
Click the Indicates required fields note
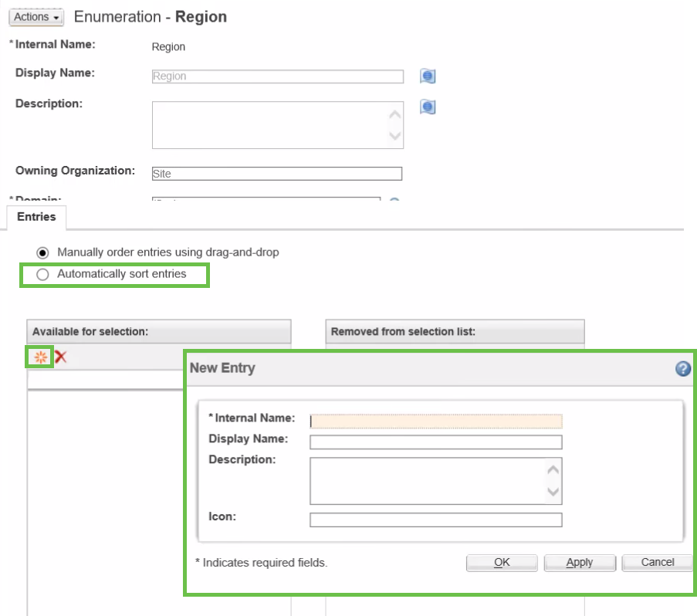coord(262,563)
